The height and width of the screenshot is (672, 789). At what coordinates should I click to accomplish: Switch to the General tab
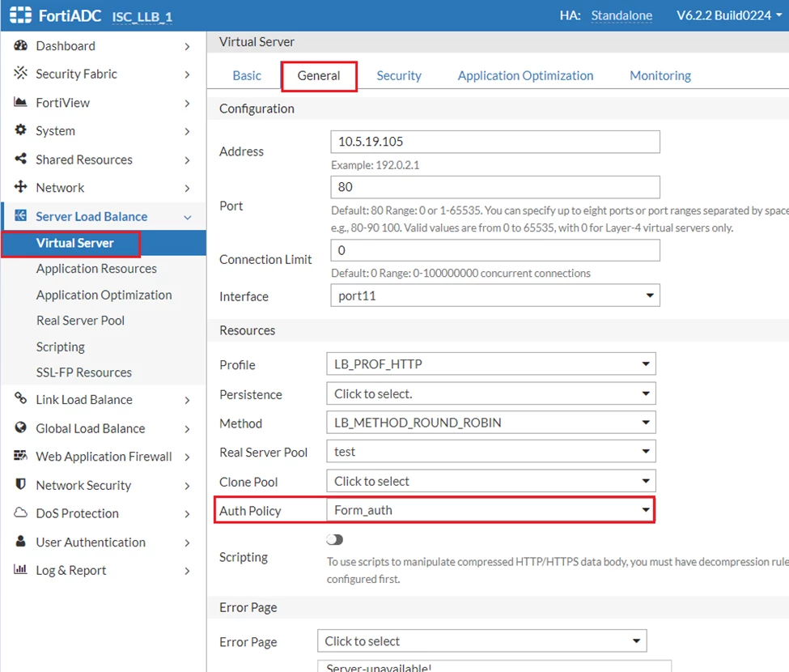(319, 75)
